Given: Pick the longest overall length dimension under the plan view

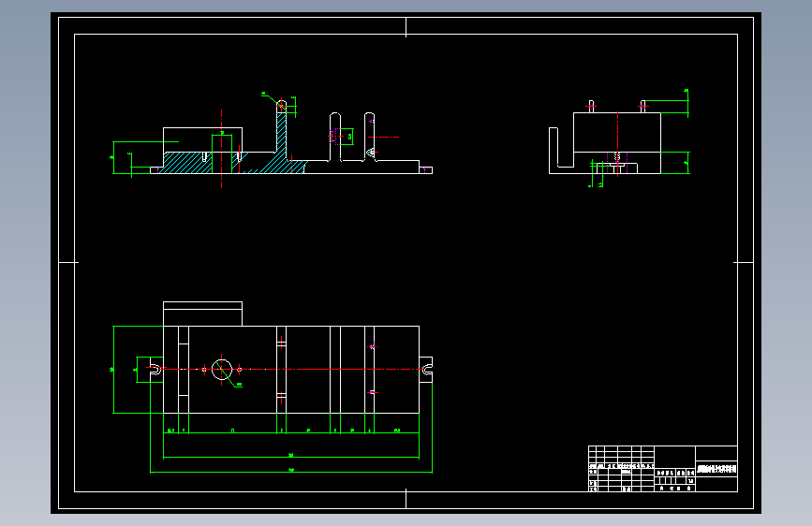Looking at the screenshot, I should click(x=291, y=472).
